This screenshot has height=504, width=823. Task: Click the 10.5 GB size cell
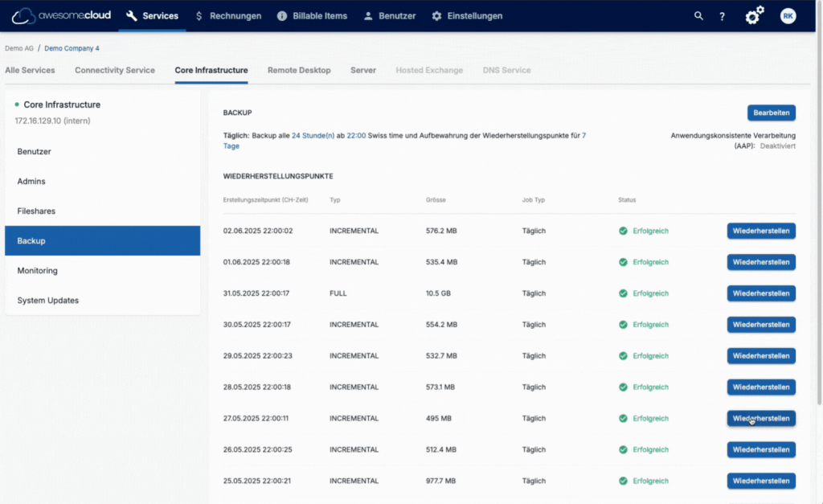click(x=438, y=293)
